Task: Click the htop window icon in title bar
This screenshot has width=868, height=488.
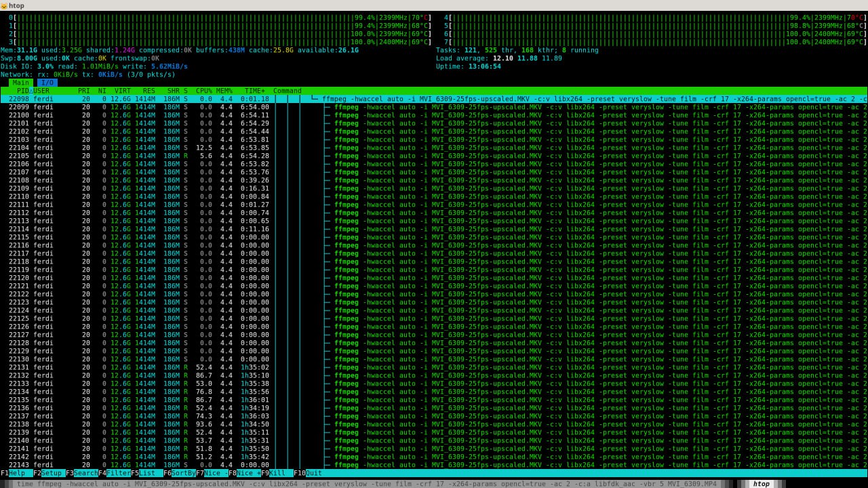Action: click(3, 5)
